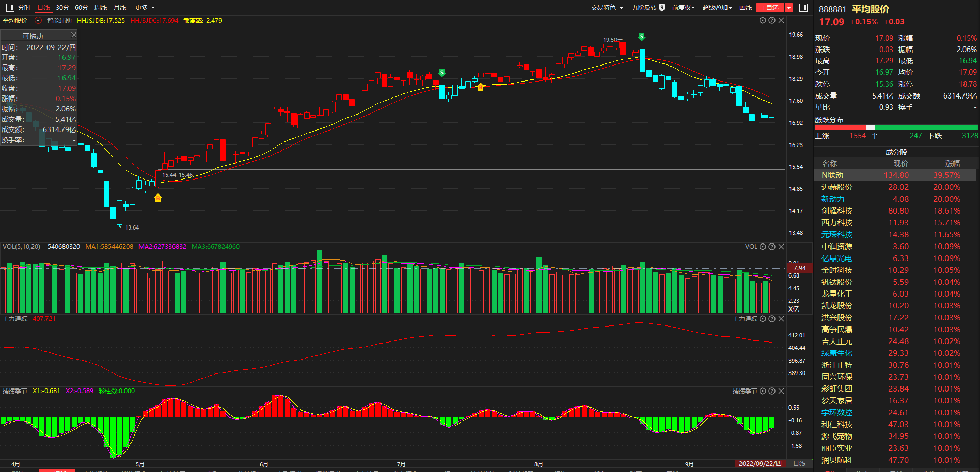Close the 可拖动 data tooltip box
980x472 pixels.
point(73,35)
